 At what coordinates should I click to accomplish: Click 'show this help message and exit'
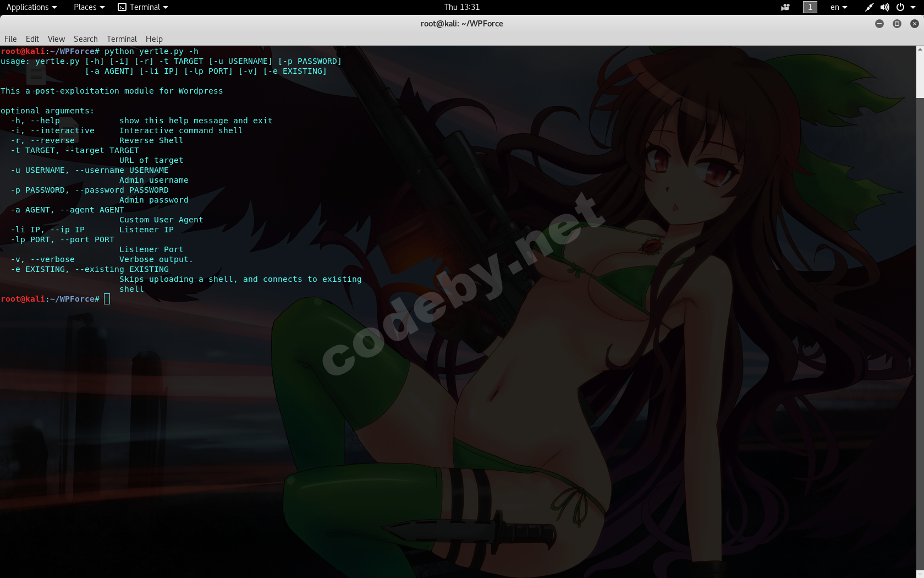196,121
